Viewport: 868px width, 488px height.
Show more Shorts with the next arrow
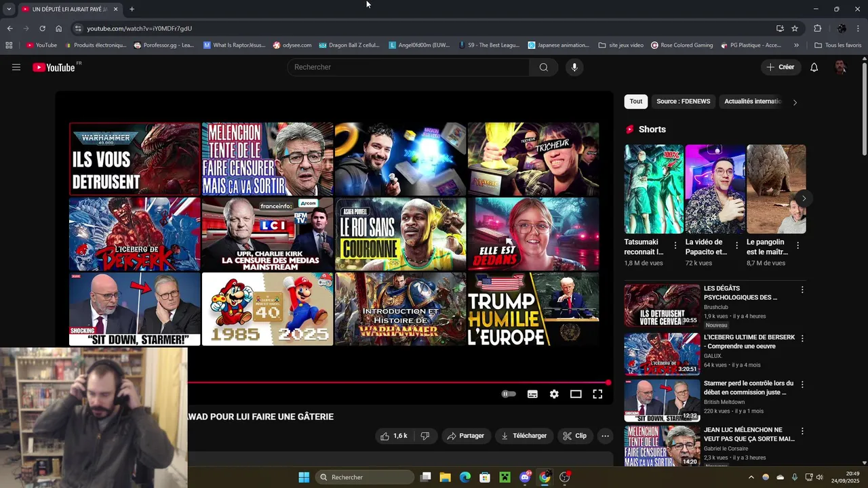click(804, 198)
